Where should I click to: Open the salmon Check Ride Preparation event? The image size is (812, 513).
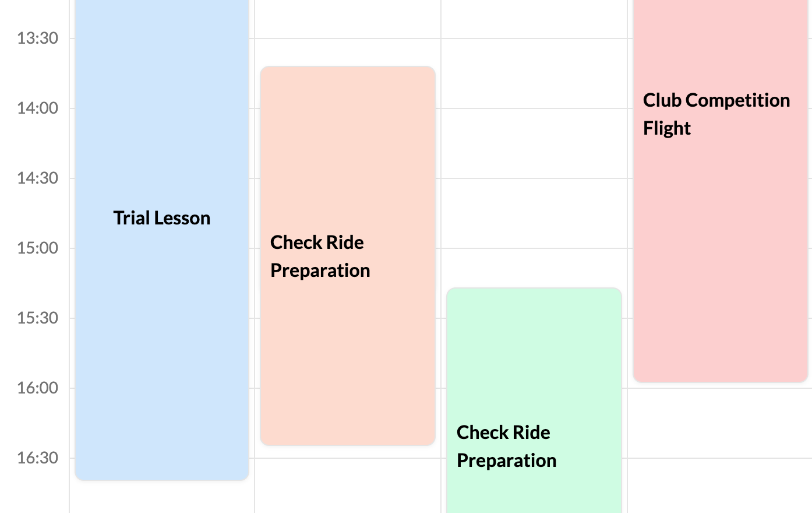point(348,256)
